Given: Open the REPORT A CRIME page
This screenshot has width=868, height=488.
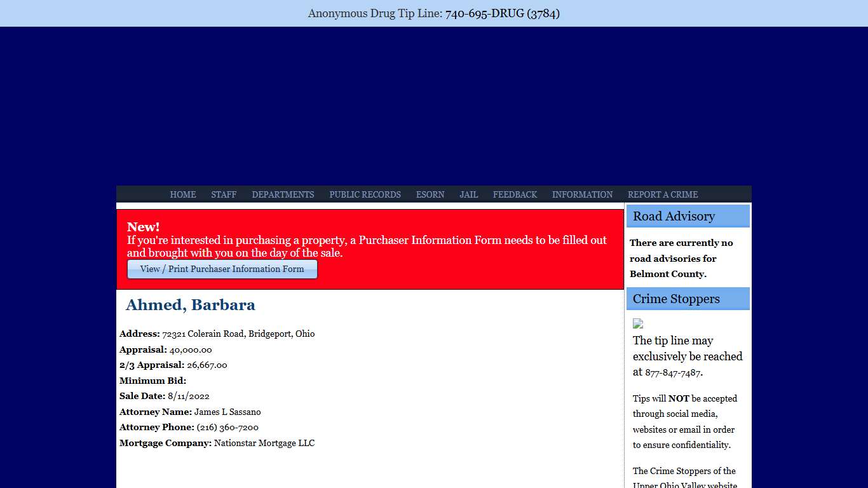Looking at the screenshot, I should tap(663, 194).
